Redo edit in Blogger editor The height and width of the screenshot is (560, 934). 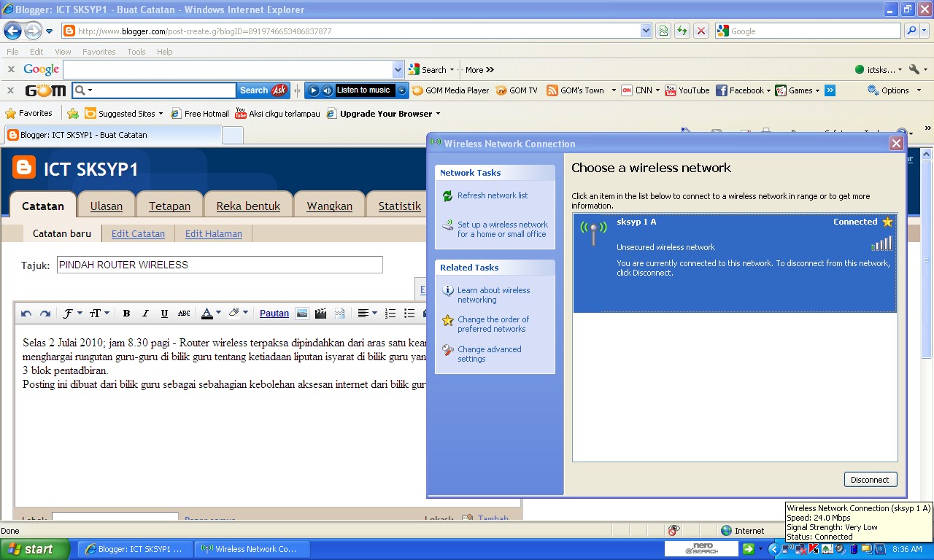[45, 313]
